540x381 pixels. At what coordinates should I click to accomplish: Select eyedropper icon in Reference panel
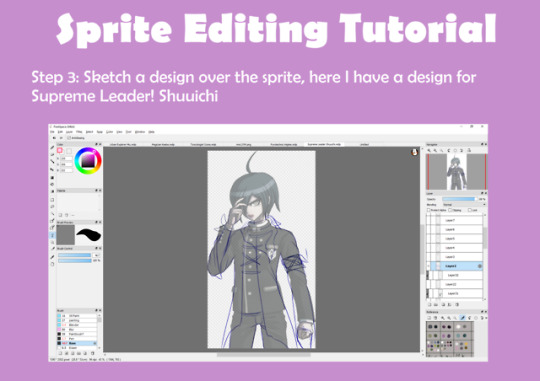463,318
